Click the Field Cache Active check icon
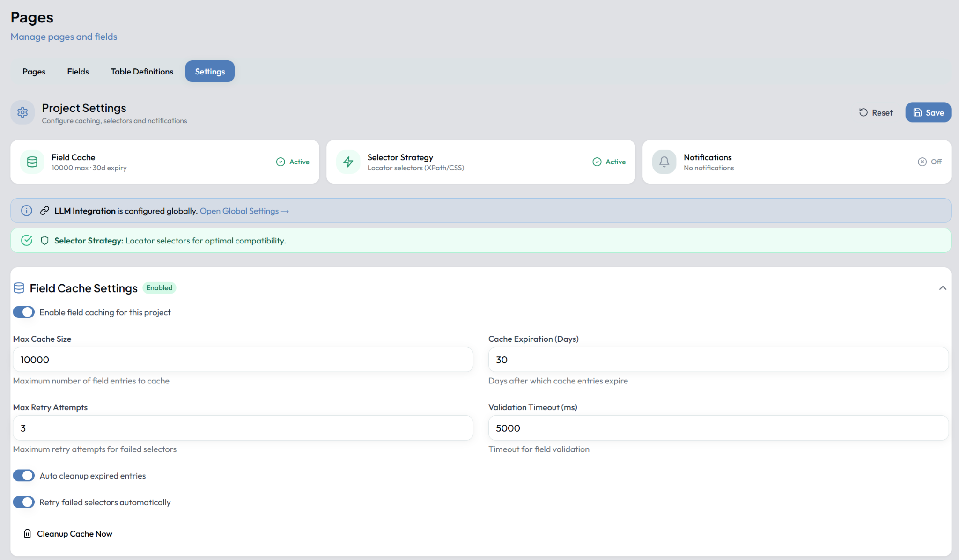The width and height of the screenshot is (959, 560). (280, 162)
